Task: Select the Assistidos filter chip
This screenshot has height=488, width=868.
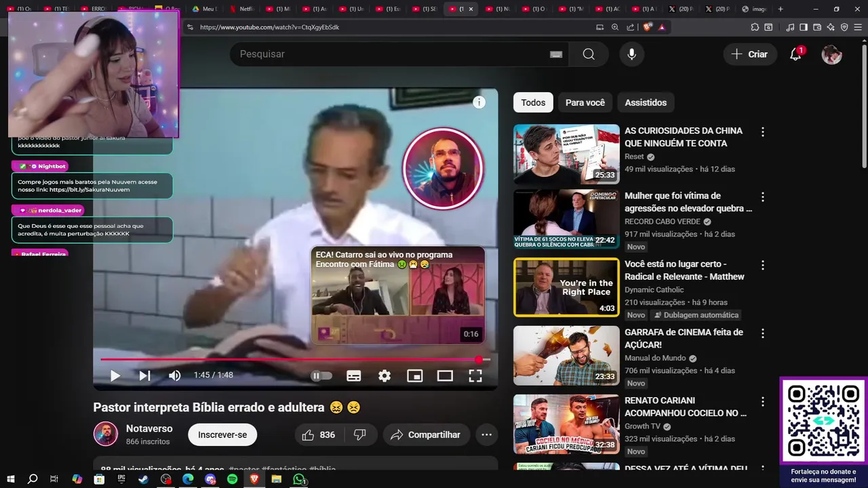Action: coord(646,102)
